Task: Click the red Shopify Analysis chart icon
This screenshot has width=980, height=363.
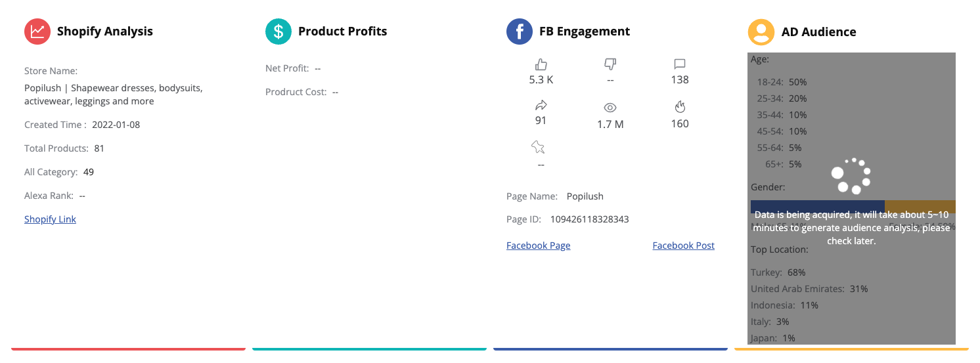Action: tap(37, 32)
